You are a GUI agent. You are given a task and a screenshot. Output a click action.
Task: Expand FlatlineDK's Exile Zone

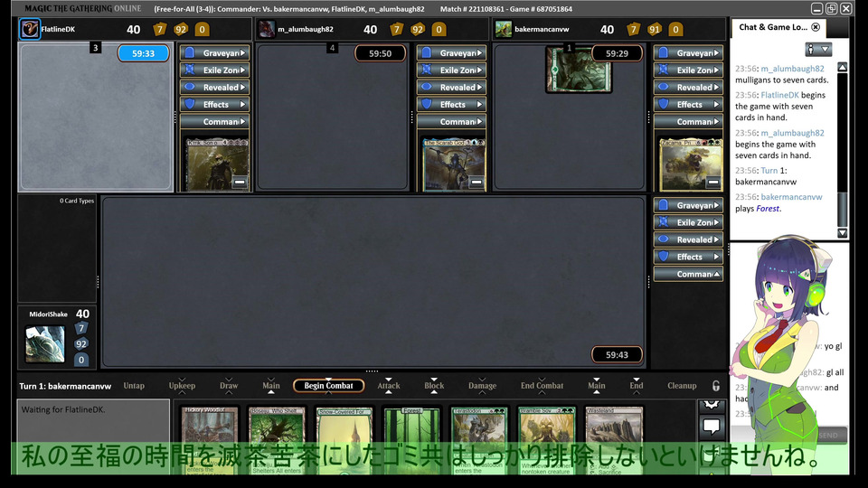(x=214, y=70)
